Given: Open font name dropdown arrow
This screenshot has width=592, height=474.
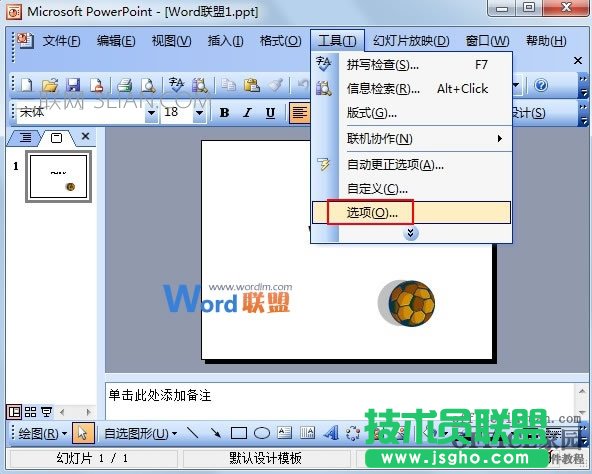Looking at the screenshot, I should coord(151,113).
